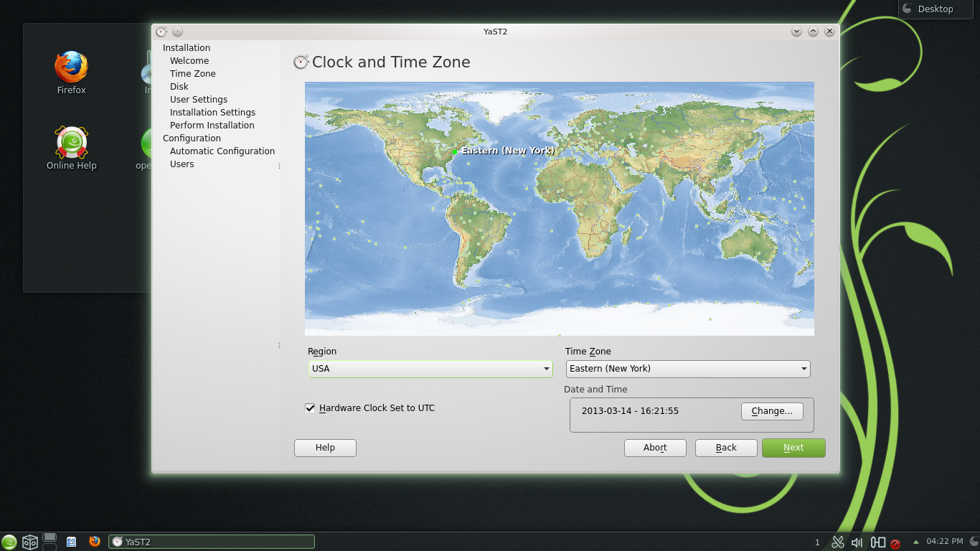Select User Settings in the steps list
The image size is (980, 551).
click(x=199, y=100)
